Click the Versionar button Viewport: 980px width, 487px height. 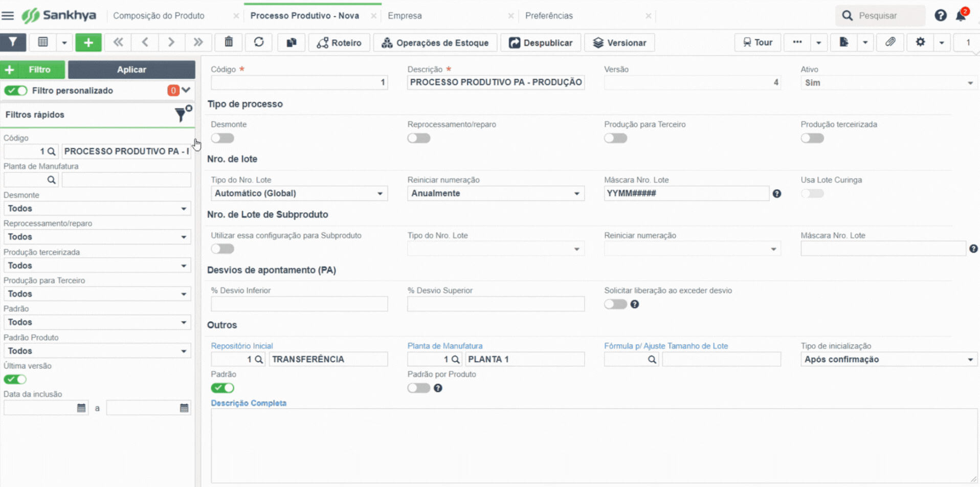[619, 42]
